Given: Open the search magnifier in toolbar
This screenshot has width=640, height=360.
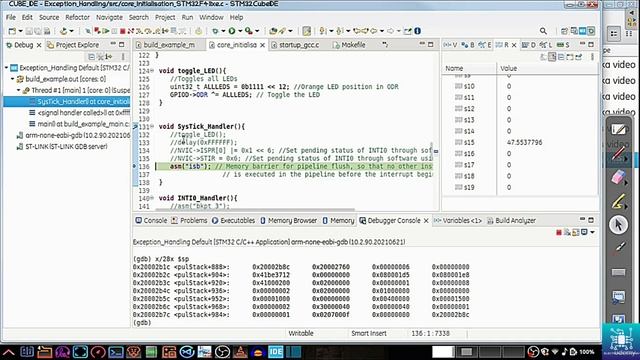Looking at the screenshot, I should [x=543, y=31].
